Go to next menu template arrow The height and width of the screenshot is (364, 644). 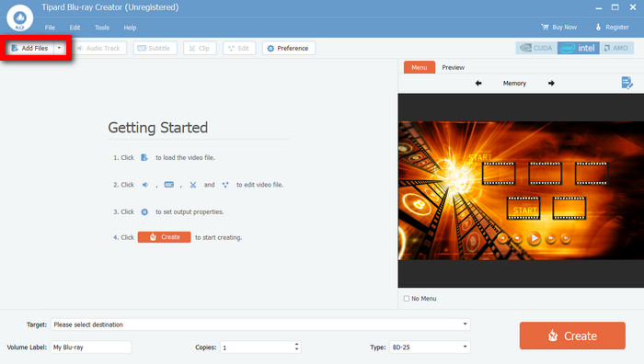pyautogui.click(x=551, y=84)
